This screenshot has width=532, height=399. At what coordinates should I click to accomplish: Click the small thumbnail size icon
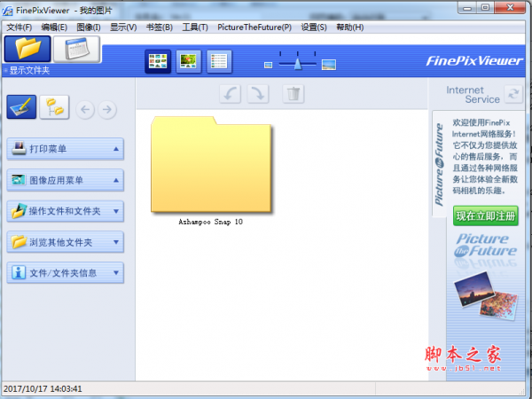click(x=268, y=65)
